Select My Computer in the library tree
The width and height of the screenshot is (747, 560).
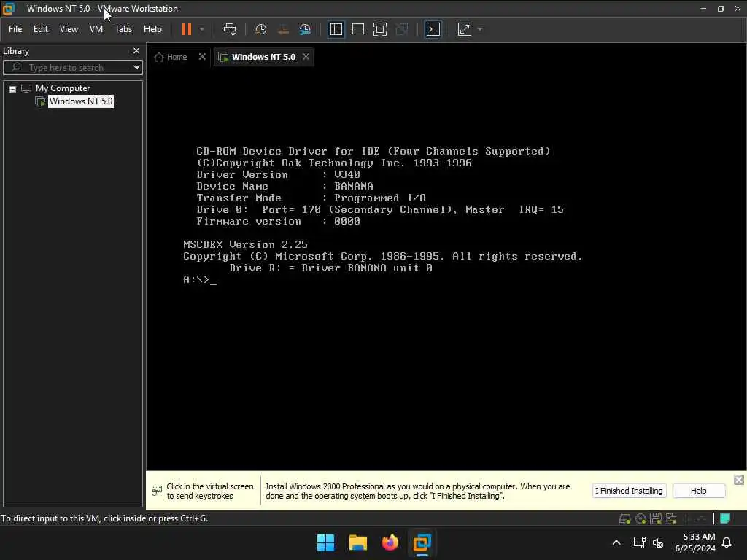point(63,88)
